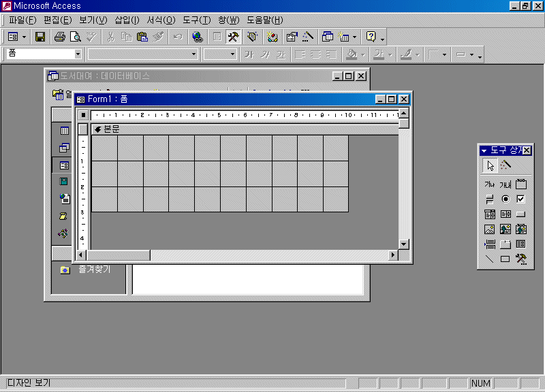This screenshot has width=545, height=392.
Task: Open Microsoft Access Help question icon
Action: [x=371, y=37]
